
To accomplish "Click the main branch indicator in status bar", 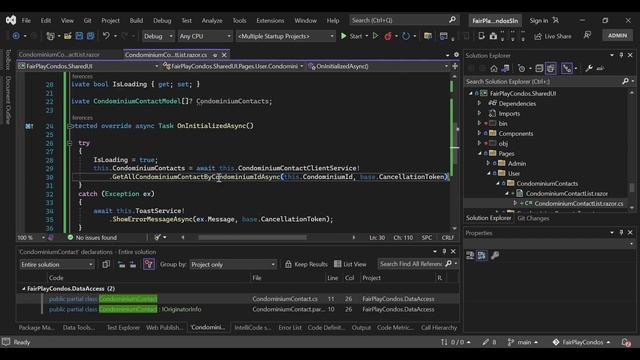I will pyautogui.click(x=523, y=342).
